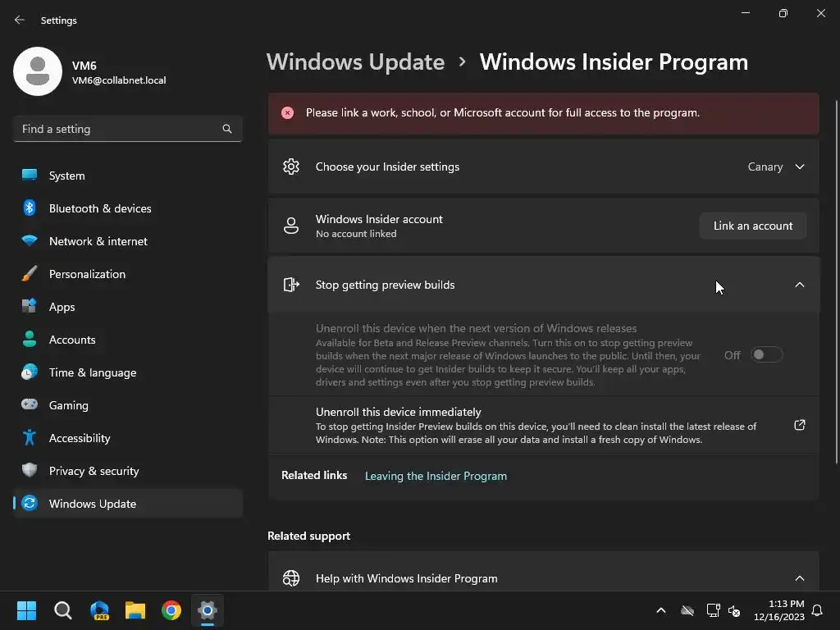Open the System settings page
The height and width of the screenshot is (630, 840).
127,176
